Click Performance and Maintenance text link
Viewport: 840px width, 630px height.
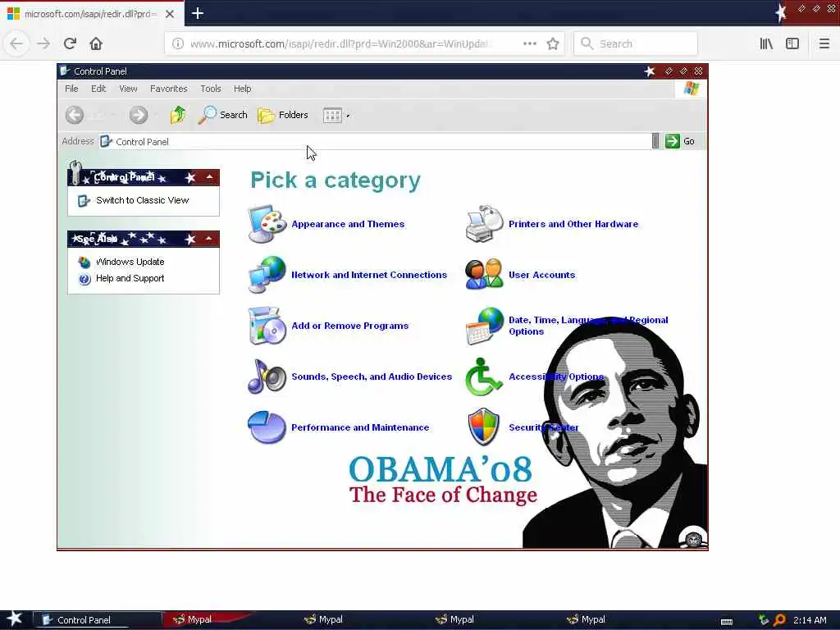pyautogui.click(x=360, y=427)
